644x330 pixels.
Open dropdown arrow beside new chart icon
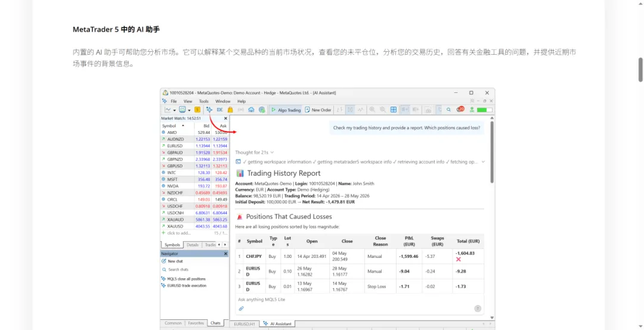tap(175, 110)
